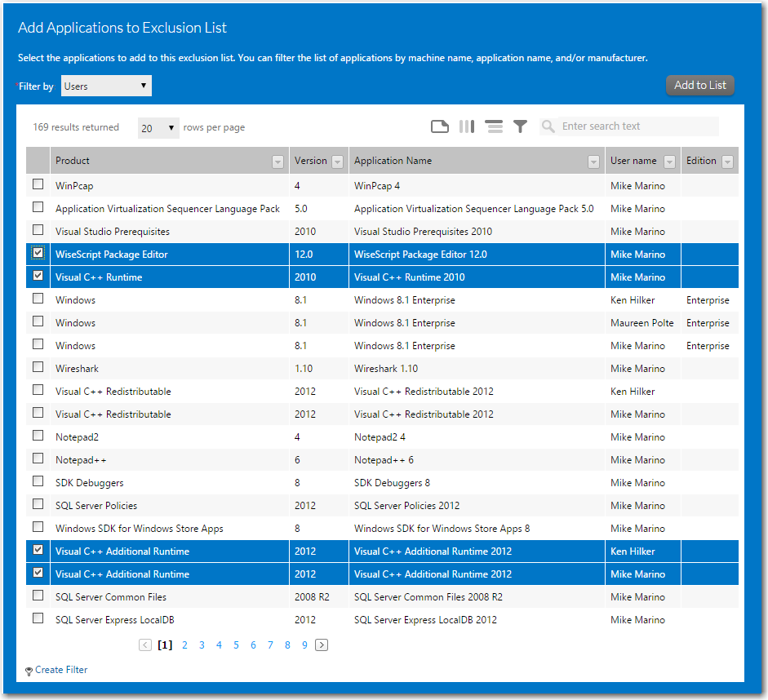Check Visual C++ Redistributable for Ken Hilker

point(38,390)
